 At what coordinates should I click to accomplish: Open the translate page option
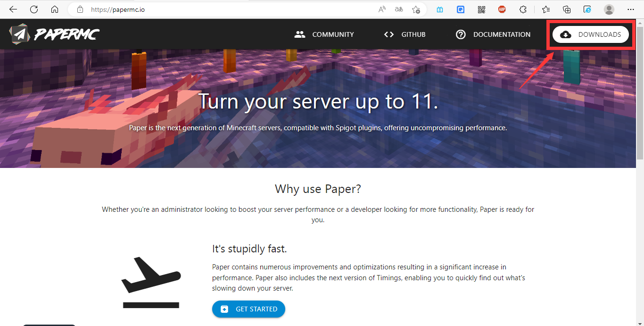click(x=399, y=9)
